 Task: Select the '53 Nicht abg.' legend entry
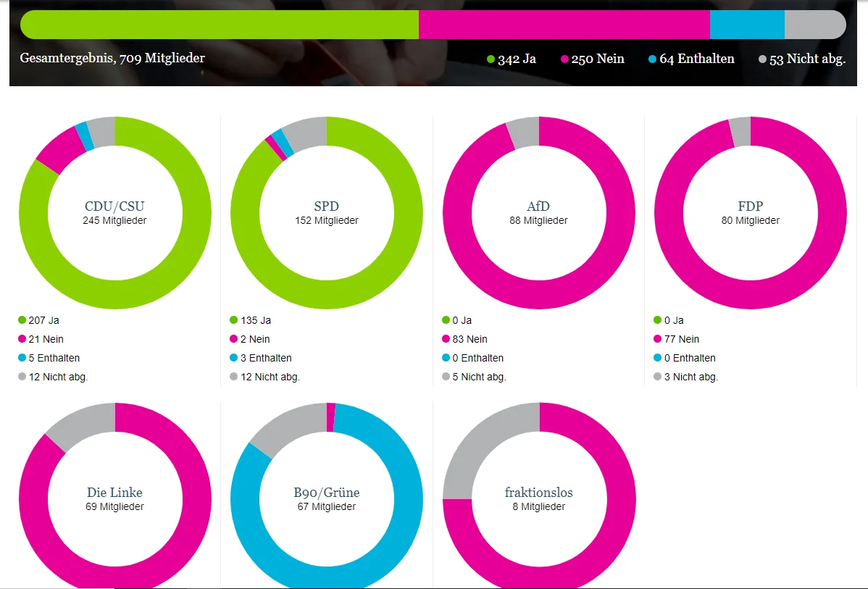pos(802,59)
